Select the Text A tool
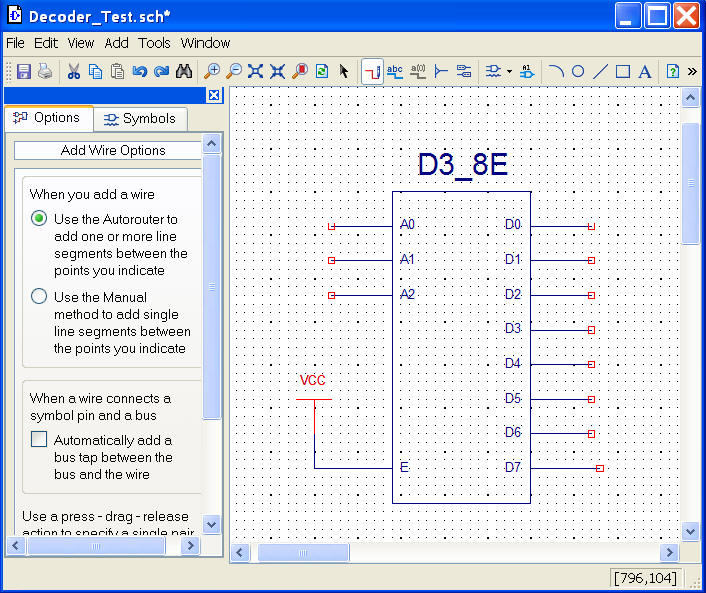 coord(645,71)
